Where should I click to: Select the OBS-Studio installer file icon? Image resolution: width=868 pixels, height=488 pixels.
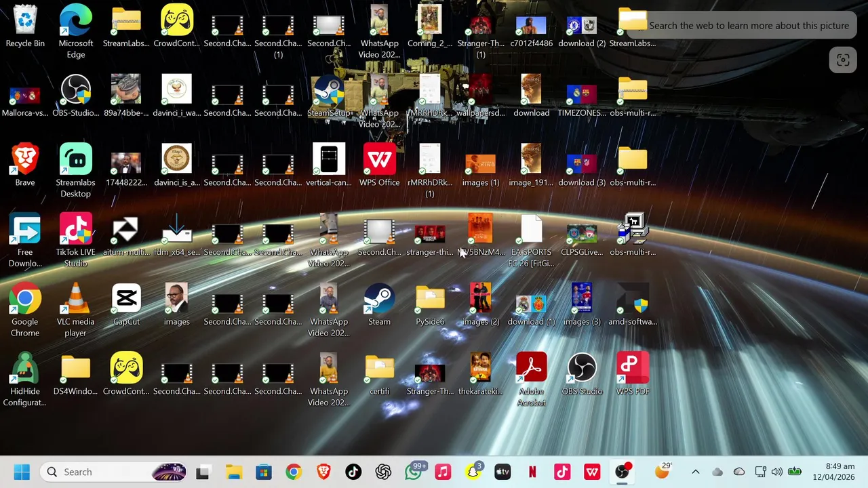pyautogui.click(x=75, y=96)
